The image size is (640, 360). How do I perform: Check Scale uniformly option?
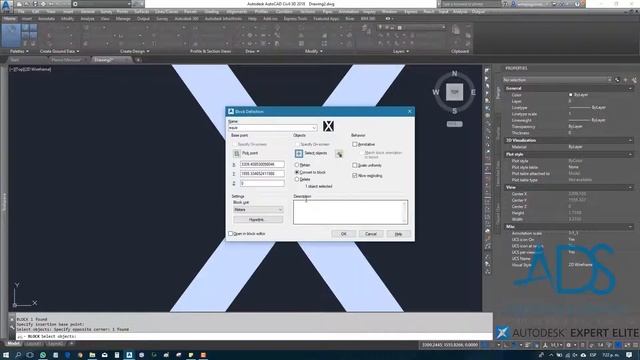pyautogui.click(x=355, y=165)
